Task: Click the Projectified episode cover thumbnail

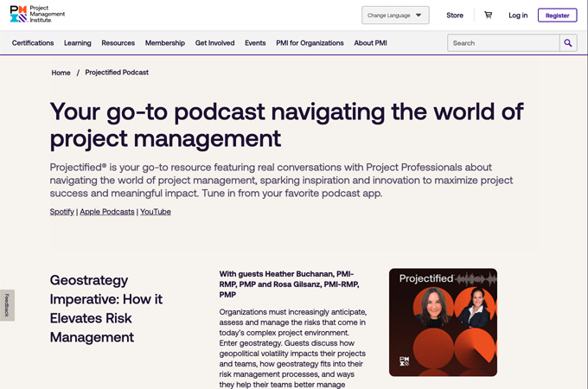Action: tap(443, 322)
